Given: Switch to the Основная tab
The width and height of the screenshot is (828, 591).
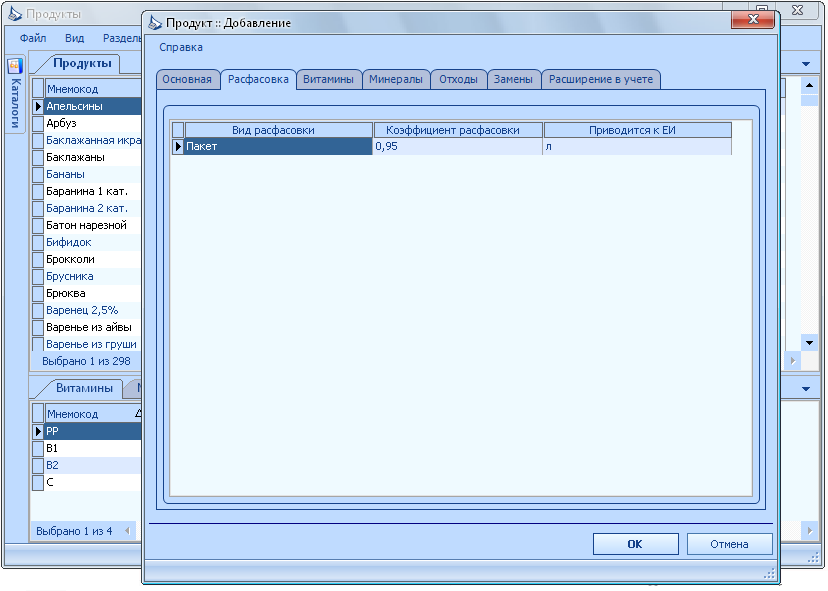Looking at the screenshot, I should [187, 79].
